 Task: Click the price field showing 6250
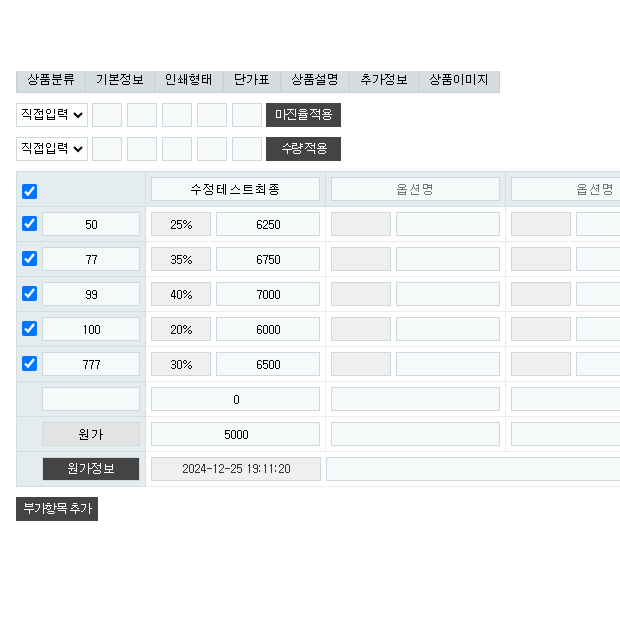268,225
